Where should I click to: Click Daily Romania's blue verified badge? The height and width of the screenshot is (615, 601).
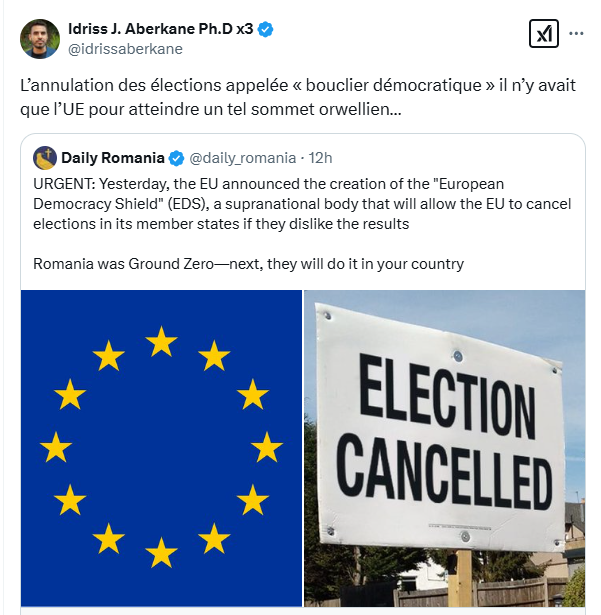coord(176,158)
